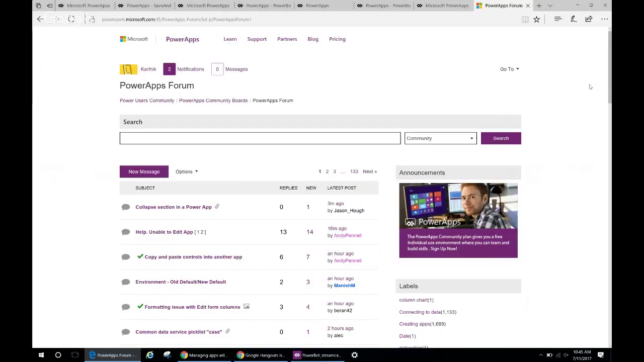This screenshot has height=362, width=644.
Task: Open Cortana circle on the taskbar
Action: tap(58, 355)
